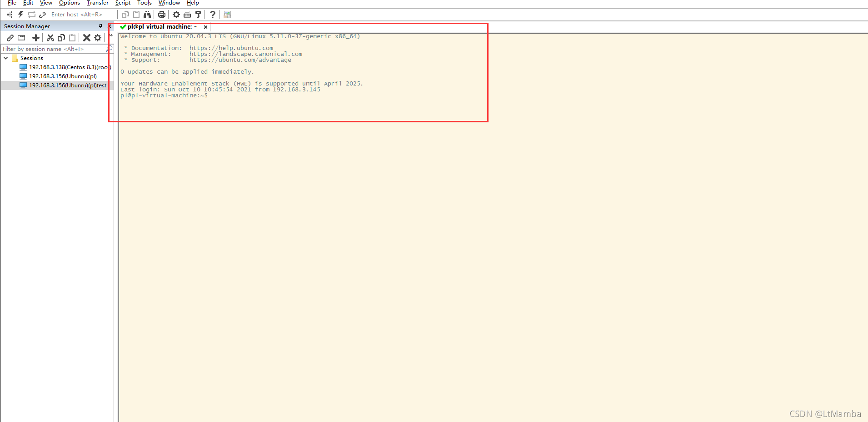Click the chain-link icon beside Enter host
868x422 pixels.
[x=42, y=15]
